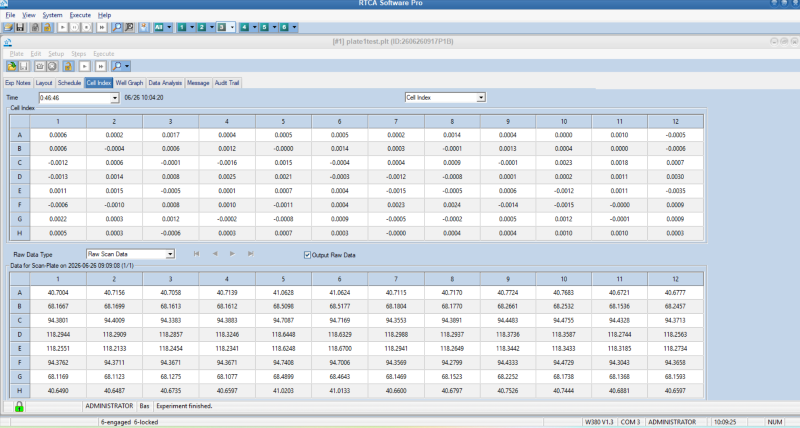Click the green lock status bar icon

19,407
